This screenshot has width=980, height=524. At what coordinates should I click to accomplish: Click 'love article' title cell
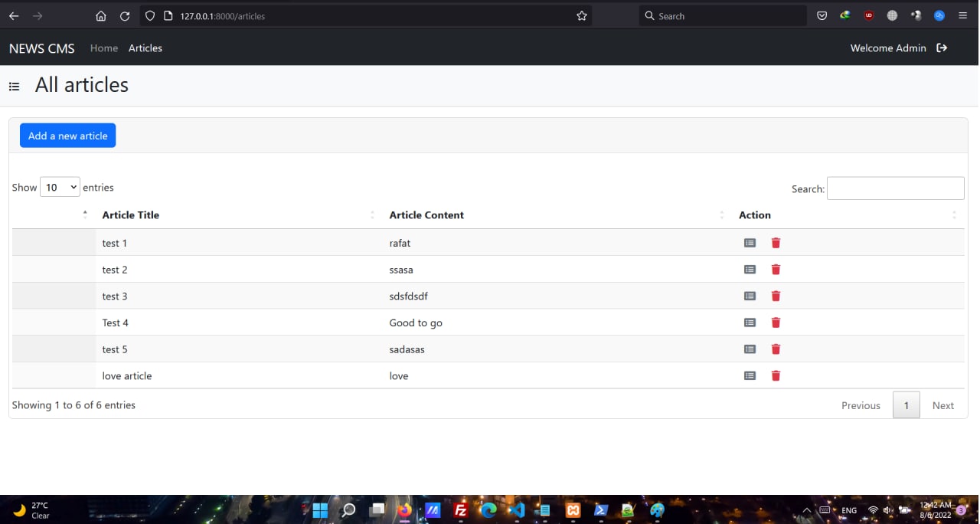tap(239, 375)
